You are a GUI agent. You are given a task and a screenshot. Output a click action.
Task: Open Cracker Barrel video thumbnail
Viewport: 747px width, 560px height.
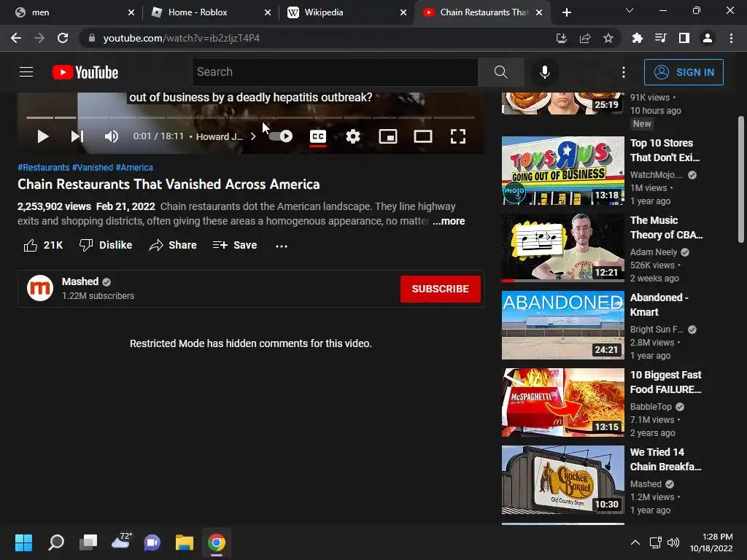562,480
